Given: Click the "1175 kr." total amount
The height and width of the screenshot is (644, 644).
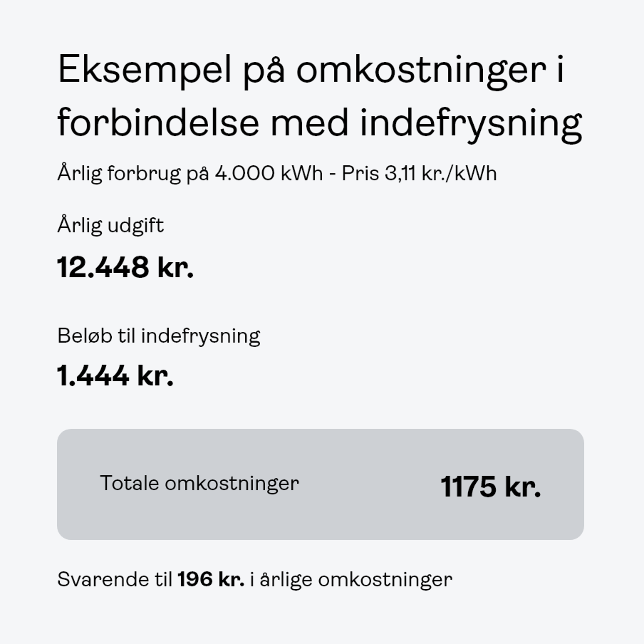Looking at the screenshot, I should (x=490, y=487).
